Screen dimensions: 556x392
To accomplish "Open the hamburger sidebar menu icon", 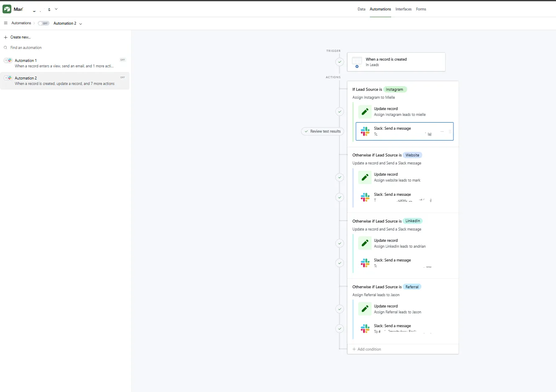I will coord(6,23).
